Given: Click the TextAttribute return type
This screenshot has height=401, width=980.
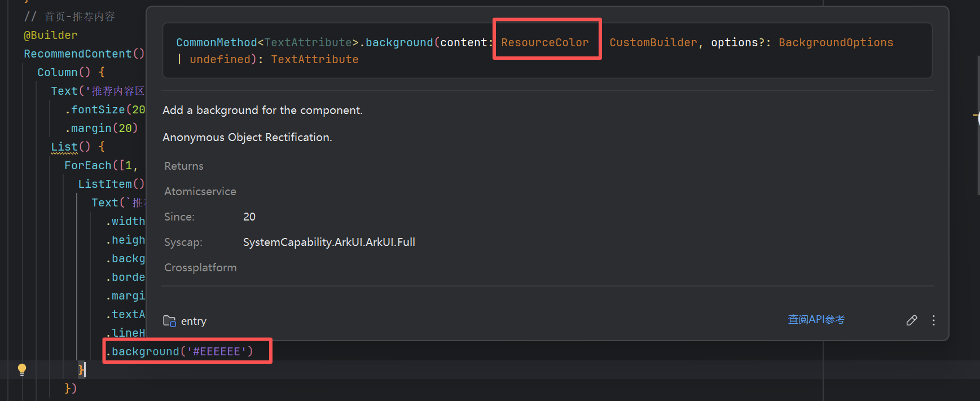Looking at the screenshot, I should [314, 59].
